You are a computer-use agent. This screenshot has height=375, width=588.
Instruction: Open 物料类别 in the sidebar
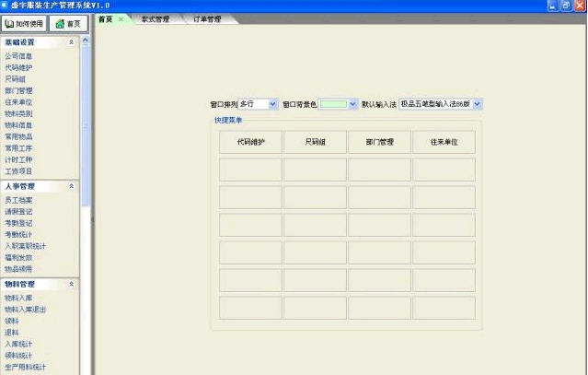pyautogui.click(x=18, y=113)
